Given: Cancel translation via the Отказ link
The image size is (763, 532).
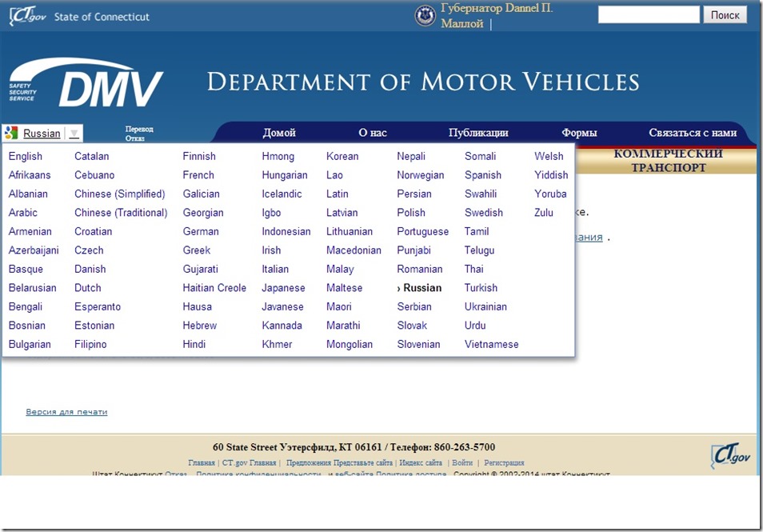Looking at the screenshot, I should click(135, 138).
